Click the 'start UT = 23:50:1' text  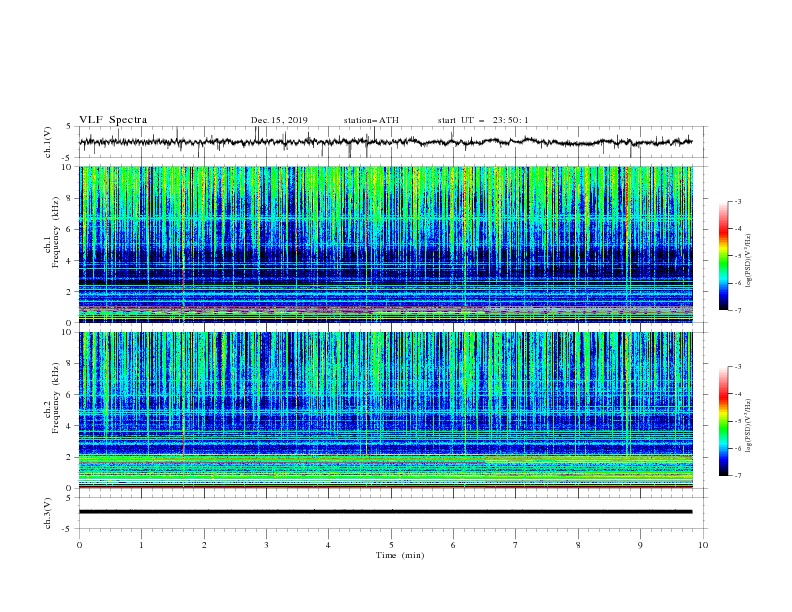point(483,120)
